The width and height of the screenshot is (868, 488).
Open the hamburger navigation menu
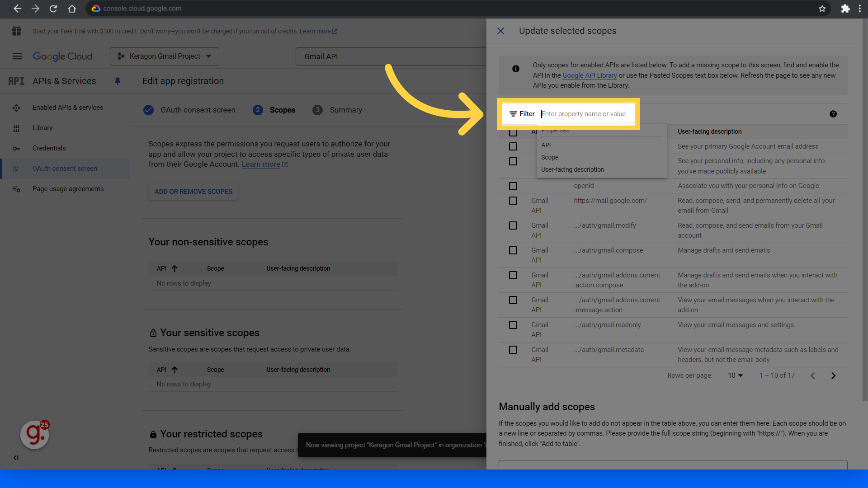(x=17, y=56)
